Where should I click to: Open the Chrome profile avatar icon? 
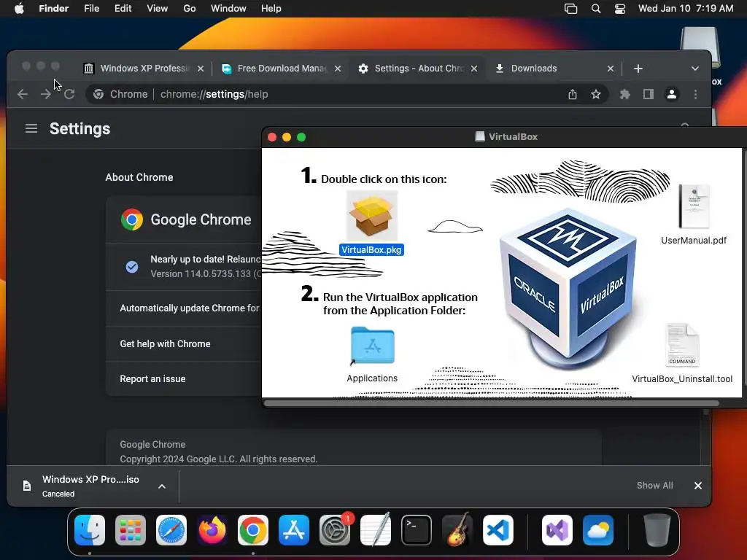[x=672, y=94]
